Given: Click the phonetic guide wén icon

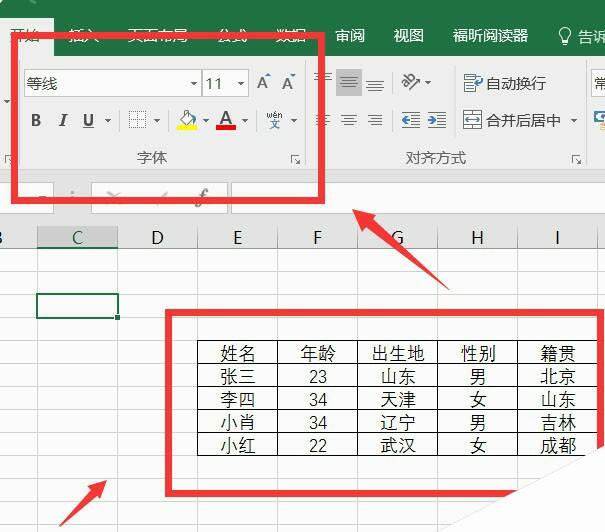Looking at the screenshot, I should [274, 120].
